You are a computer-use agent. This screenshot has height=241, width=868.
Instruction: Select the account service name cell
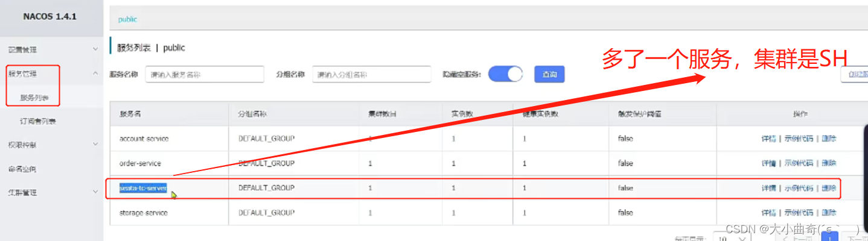(x=144, y=139)
